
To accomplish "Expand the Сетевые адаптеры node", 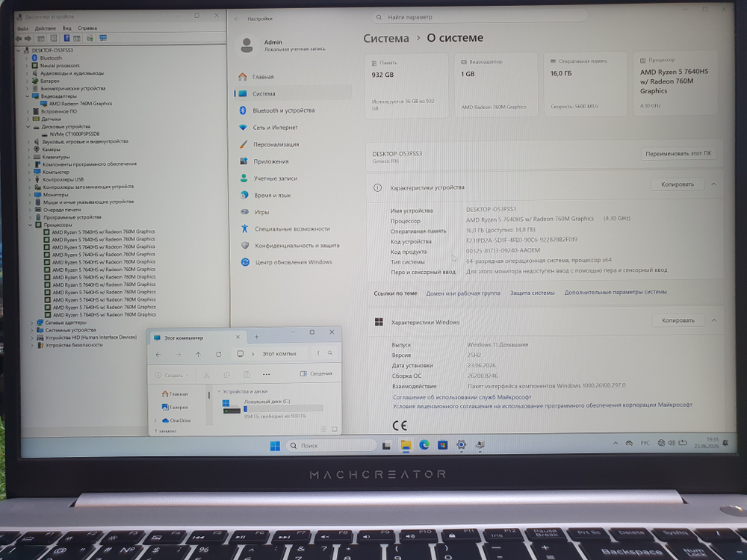I will coord(32,323).
